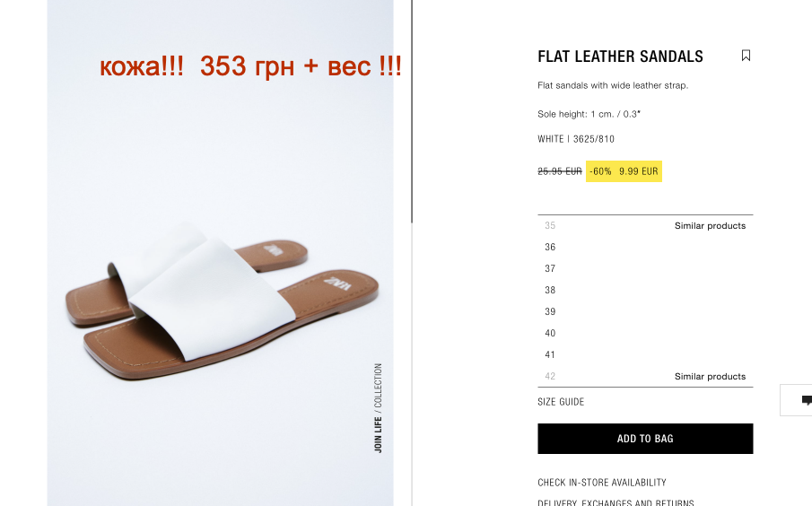Bookmark the Flat Leather Sandals product
Viewport: 812px width, 506px height.
coord(746,56)
